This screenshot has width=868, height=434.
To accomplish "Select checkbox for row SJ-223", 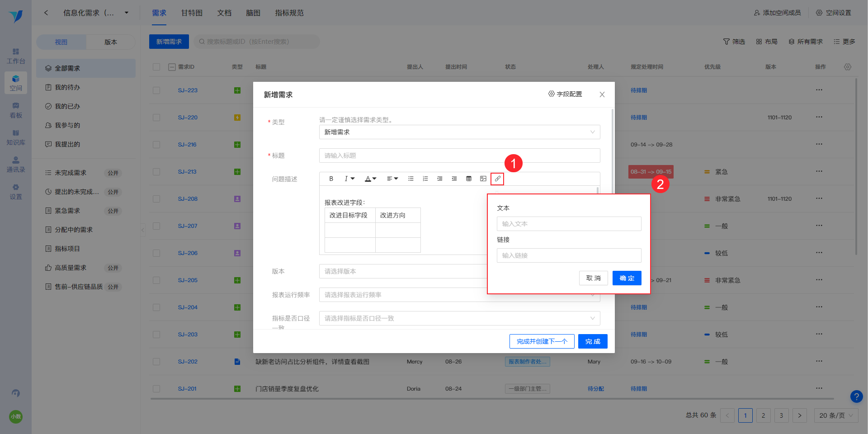I will point(156,90).
